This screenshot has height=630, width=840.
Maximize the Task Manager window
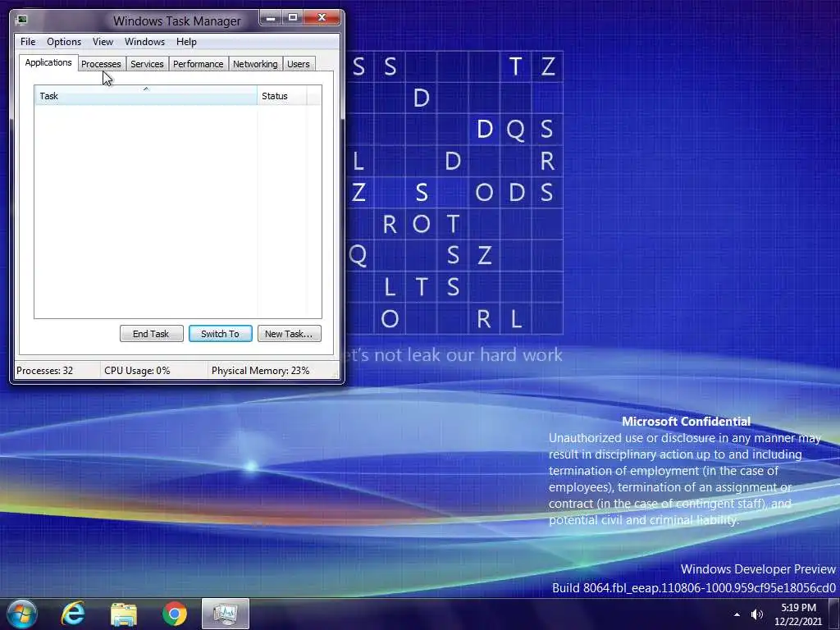[x=293, y=18]
